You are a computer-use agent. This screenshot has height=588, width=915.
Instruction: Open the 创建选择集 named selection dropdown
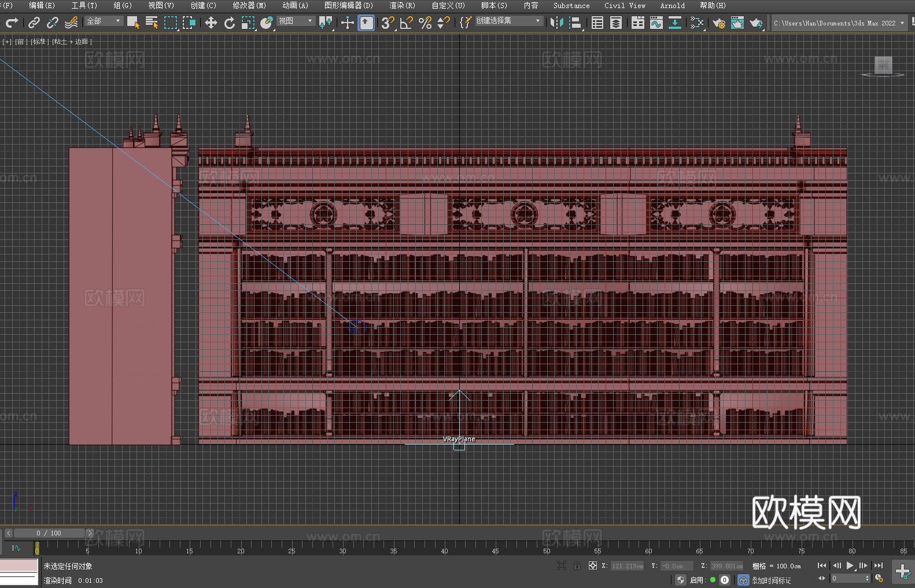click(509, 21)
